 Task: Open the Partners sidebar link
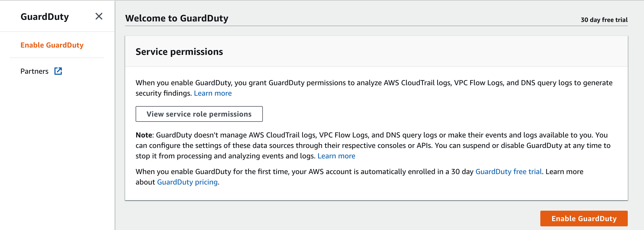coord(35,71)
